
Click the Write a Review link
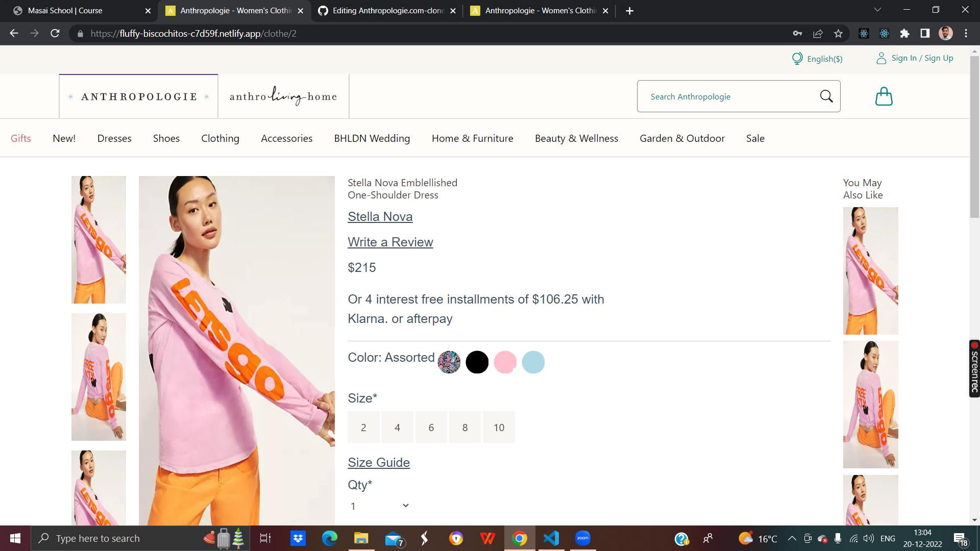click(x=390, y=242)
